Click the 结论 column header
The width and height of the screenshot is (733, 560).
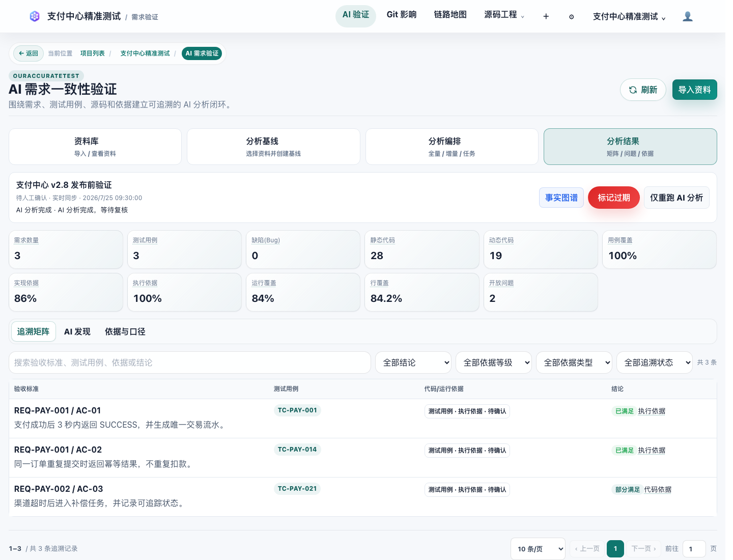click(617, 389)
